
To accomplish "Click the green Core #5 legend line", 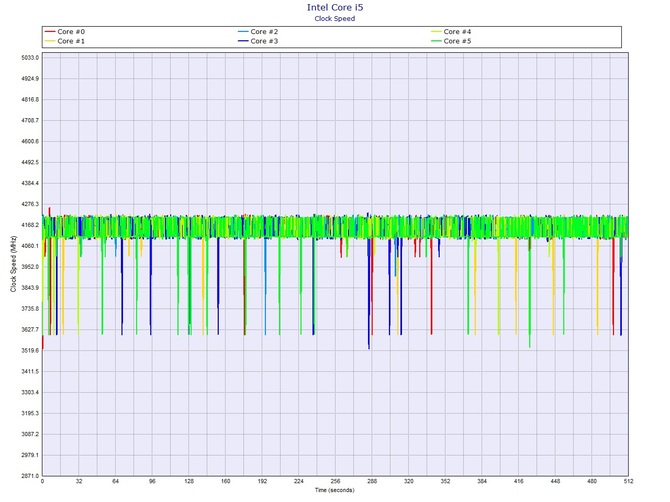I will coord(436,41).
